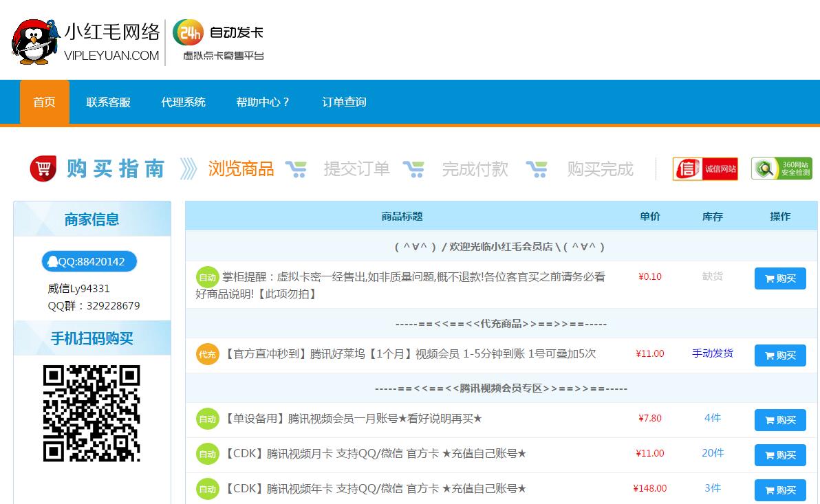The width and height of the screenshot is (820, 504).
Task: Click the 欢迎光临小红毛会员店 banner row
Action: [500, 246]
